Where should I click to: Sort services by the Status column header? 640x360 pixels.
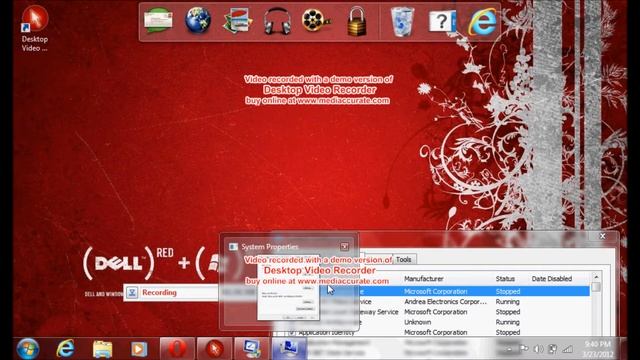point(505,279)
